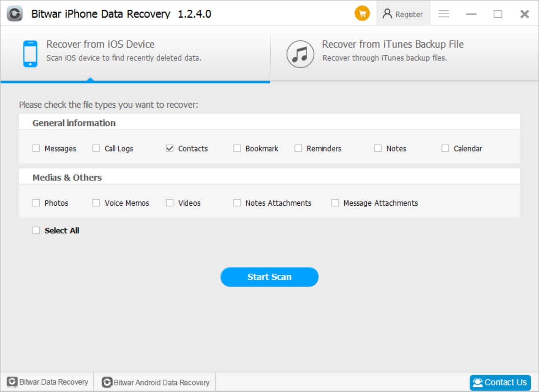This screenshot has width=539, height=392.
Task: Check the Call Logs option
Action: (96, 148)
